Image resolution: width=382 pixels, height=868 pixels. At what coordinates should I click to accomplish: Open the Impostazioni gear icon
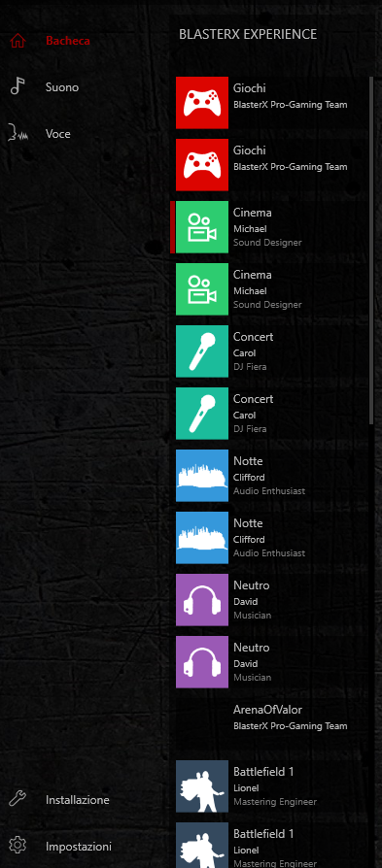point(17,846)
